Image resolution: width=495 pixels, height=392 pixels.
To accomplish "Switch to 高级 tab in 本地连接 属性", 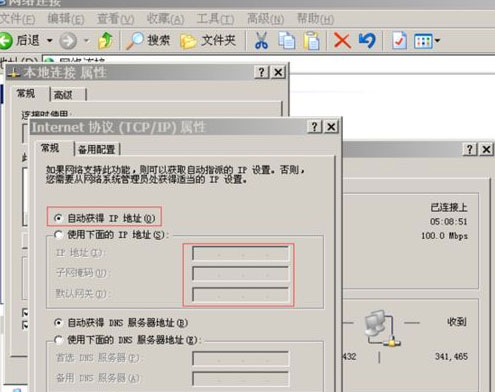I will pos(68,95).
